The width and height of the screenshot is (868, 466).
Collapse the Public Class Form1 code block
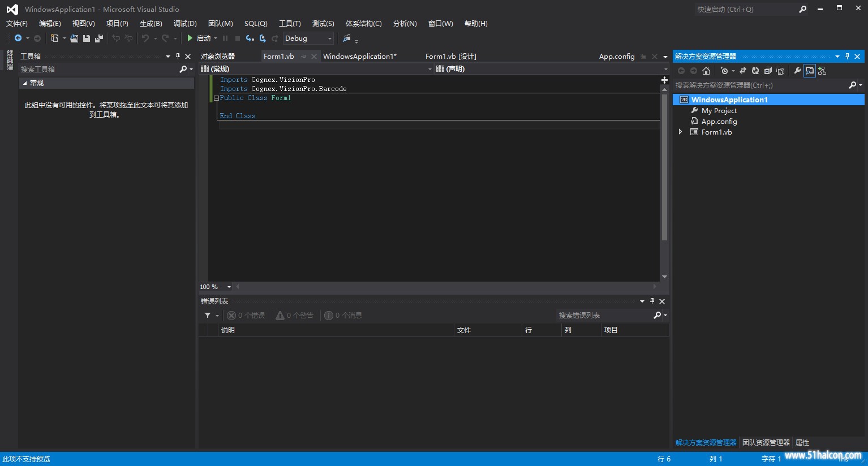(x=216, y=98)
